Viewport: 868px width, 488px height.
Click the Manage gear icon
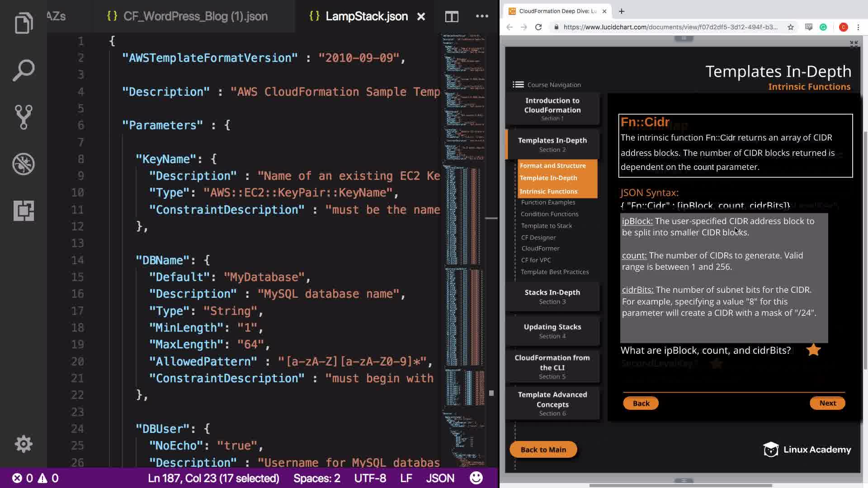(24, 444)
